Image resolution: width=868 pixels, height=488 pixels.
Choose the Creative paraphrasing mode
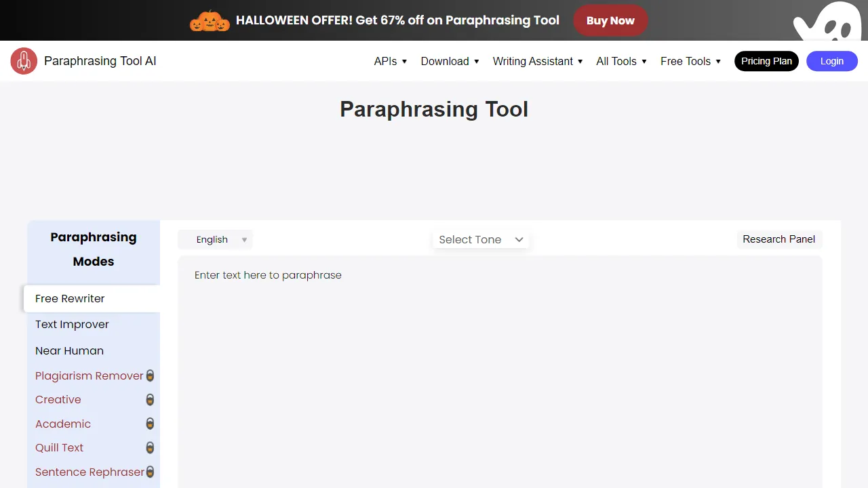click(x=58, y=400)
